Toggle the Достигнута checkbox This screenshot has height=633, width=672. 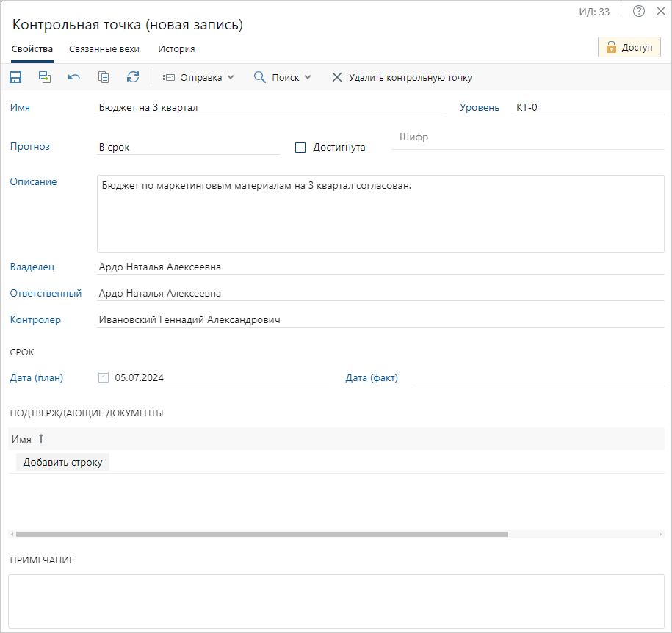(300, 147)
